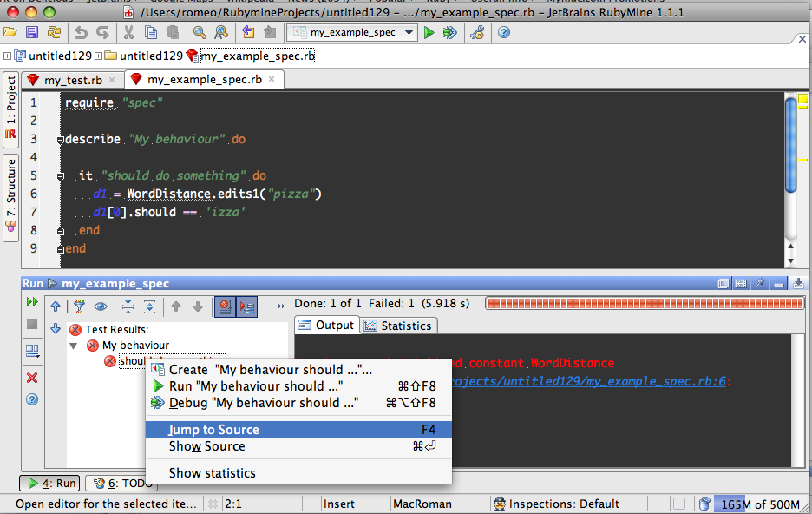Click the Collapse All icon in test toolbar
Image resolution: width=812 pixels, height=514 pixels.
pos(128,306)
